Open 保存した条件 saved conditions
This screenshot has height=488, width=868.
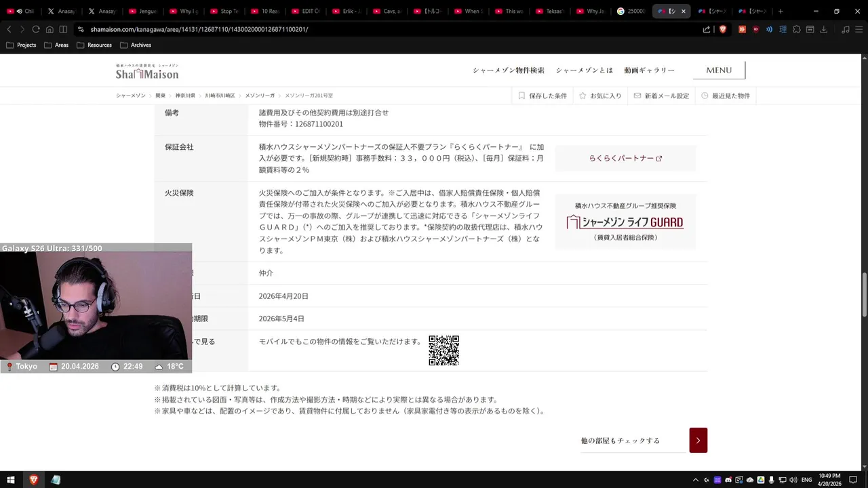pos(542,96)
